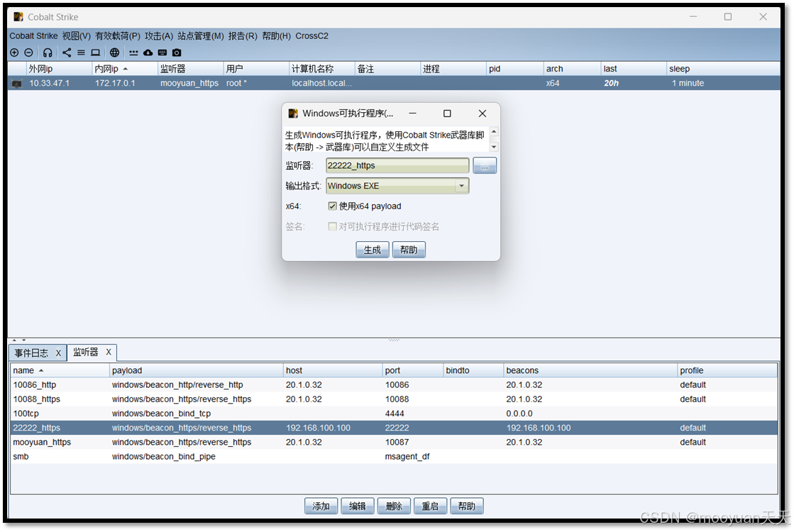Sort sessions by the 内网ip column

(x=125, y=68)
